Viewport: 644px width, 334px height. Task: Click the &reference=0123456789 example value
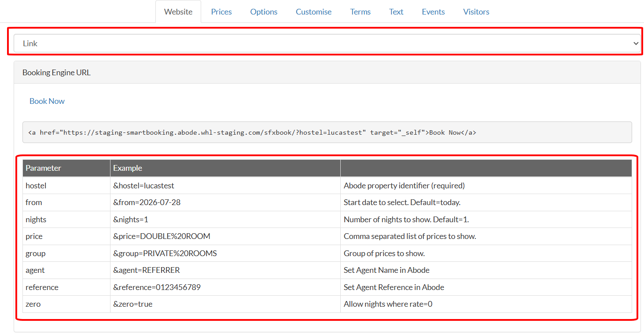pyautogui.click(x=157, y=287)
